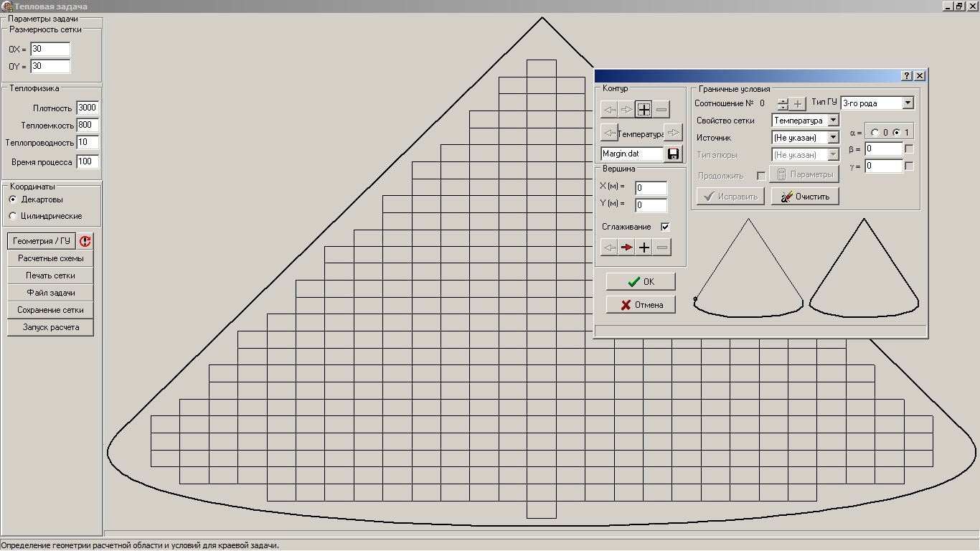Click the left cone contour preview
Screen dimensions: 980x551
pyautogui.click(x=748, y=268)
